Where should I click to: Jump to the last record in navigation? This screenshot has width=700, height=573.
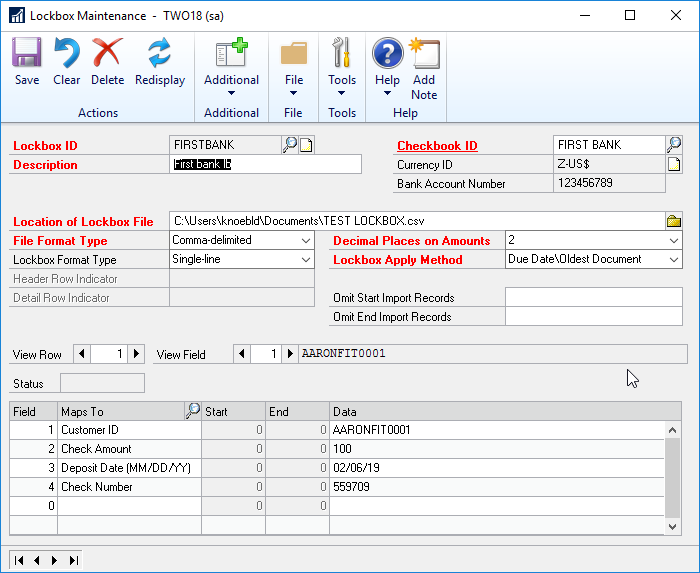point(73,560)
